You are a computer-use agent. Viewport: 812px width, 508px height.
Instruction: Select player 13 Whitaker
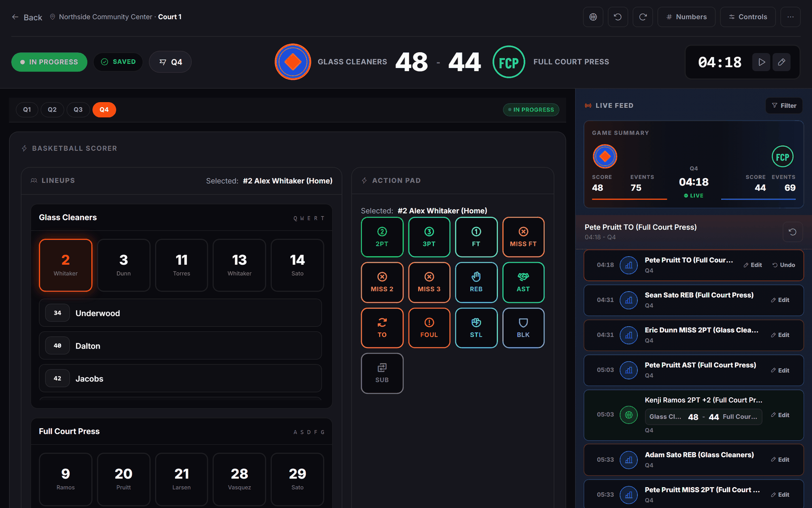[240, 265]
